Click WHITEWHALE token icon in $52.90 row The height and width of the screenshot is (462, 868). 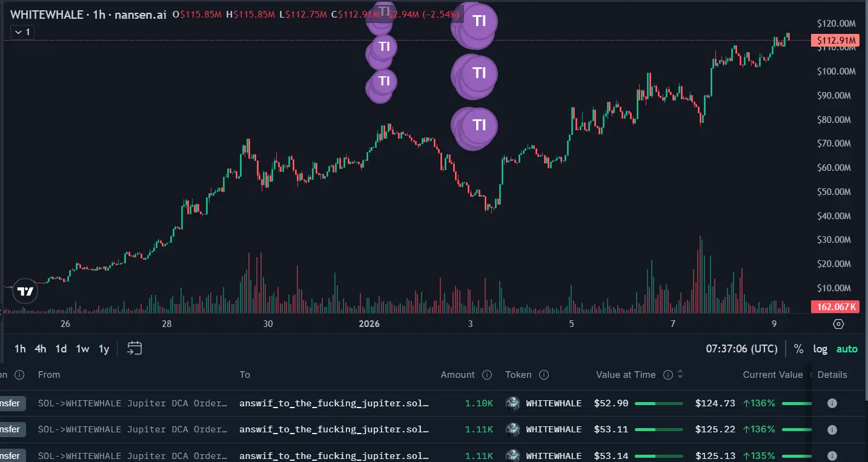point(513,403)
